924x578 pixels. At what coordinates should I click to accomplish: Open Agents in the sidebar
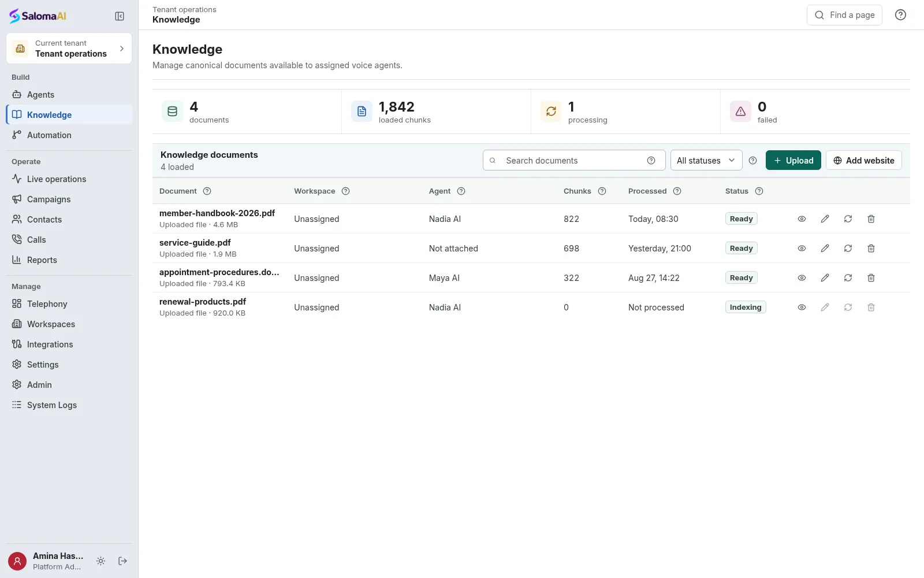click(x=69, y=95)
